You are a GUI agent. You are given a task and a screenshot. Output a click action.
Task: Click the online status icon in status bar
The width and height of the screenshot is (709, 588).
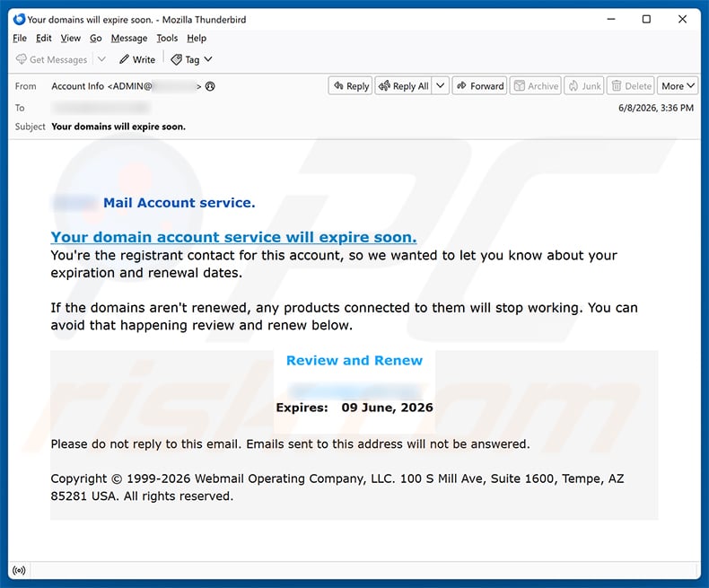(x=19, y=570)
